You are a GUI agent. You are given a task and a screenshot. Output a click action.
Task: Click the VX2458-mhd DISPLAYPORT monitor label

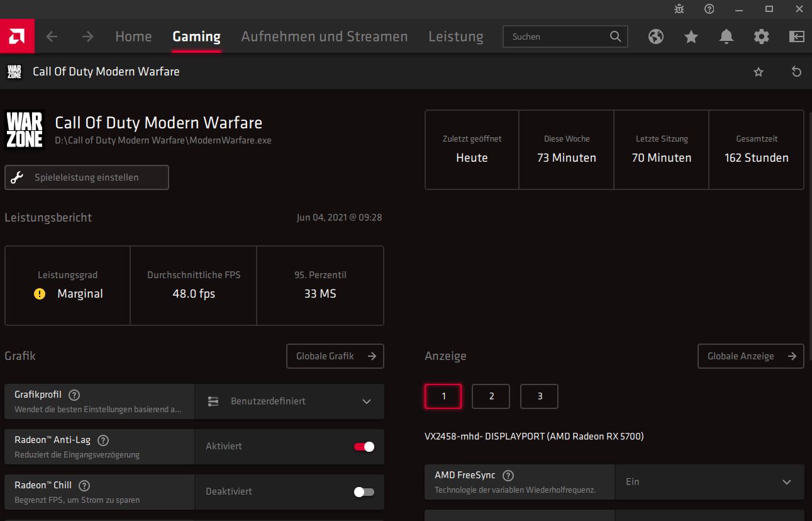click(x=534, y=437)
